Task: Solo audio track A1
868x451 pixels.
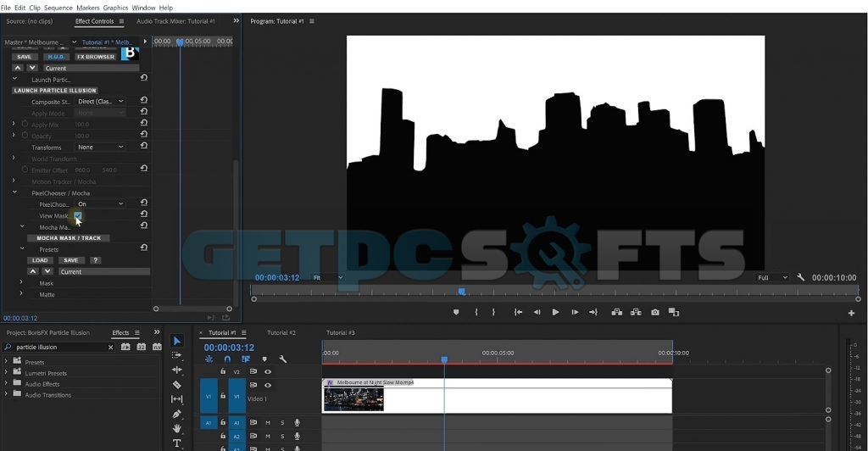Action: click(x=282, y=423)
